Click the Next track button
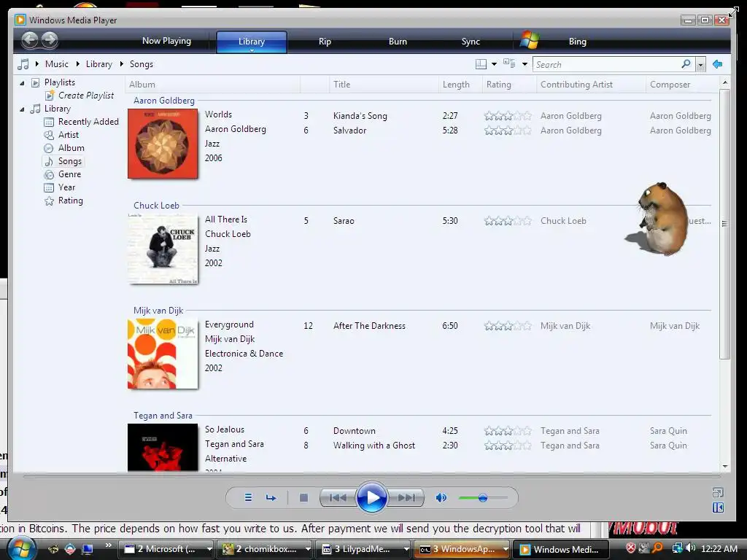747x560 pixels. 406,497
